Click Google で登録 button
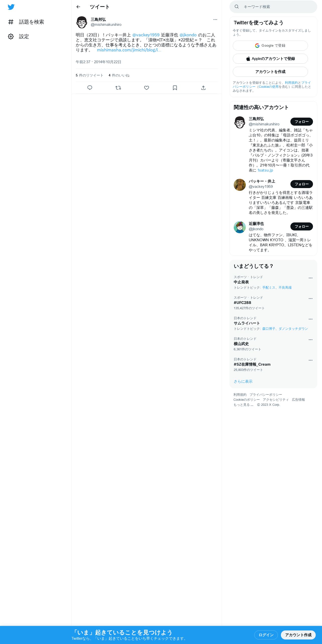This screenshot has height=644, width=322. point(270,46)
